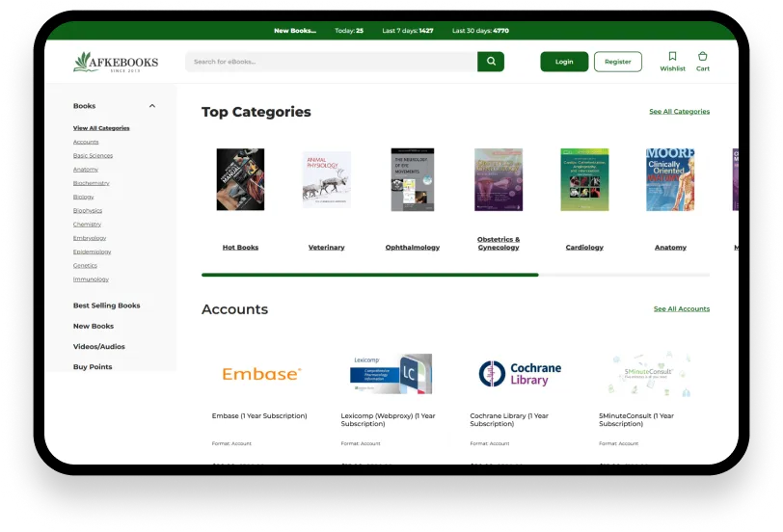Image resolution: width=783 pixels, height=532 pixels.
Task: Open Best Selling Books menu item
Action: [106, 306]
